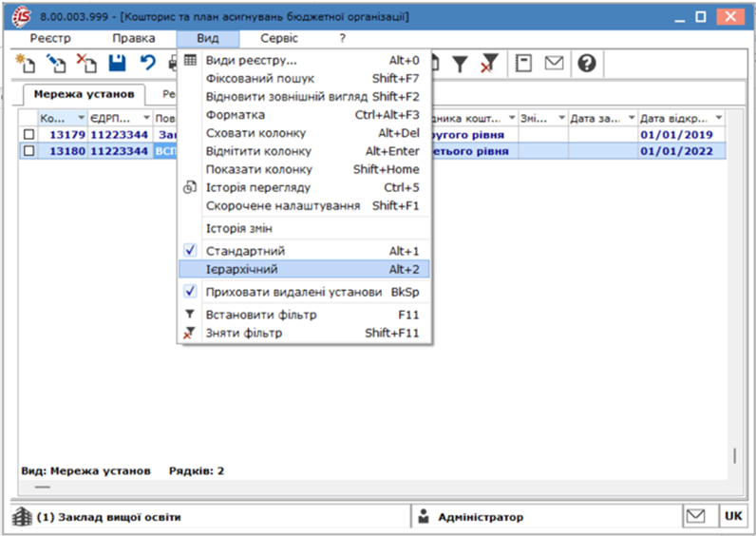
Task: Open the ...дника кошт... column dropdown arrow
Action: point(512,118)
